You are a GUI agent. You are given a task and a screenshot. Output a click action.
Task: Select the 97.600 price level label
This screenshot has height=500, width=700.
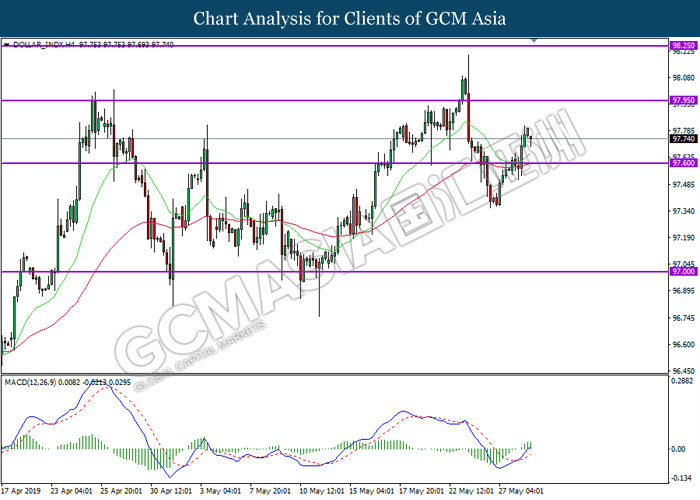(x=683, y=163)
